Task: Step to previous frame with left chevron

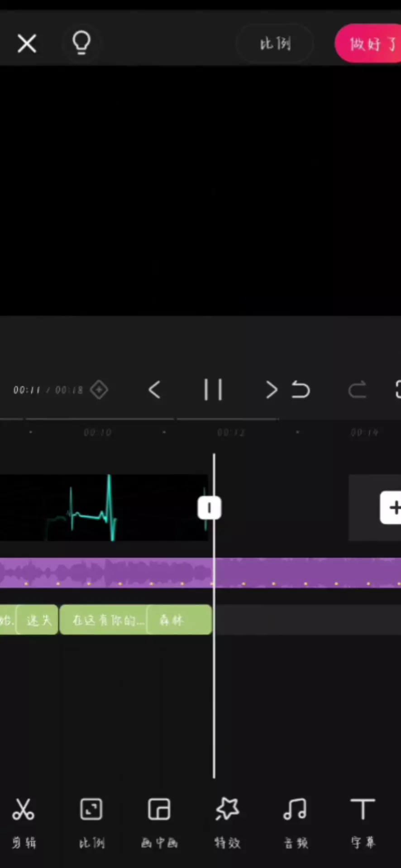Action: click(x=154, y=390)
